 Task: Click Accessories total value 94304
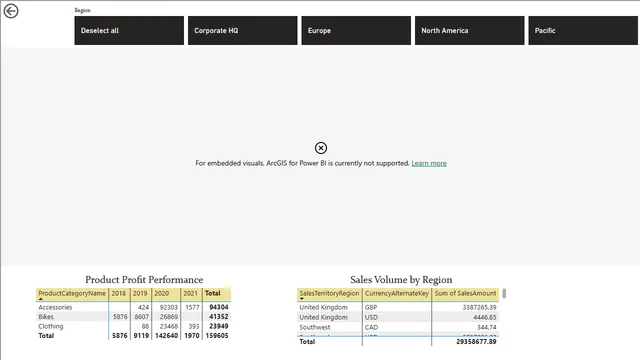point(219,307)
